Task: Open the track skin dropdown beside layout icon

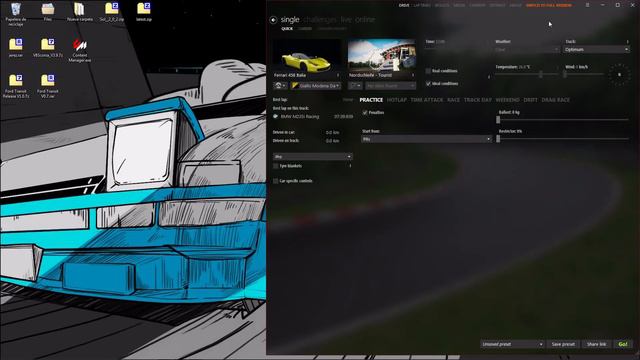Action: tap(390, 86)
